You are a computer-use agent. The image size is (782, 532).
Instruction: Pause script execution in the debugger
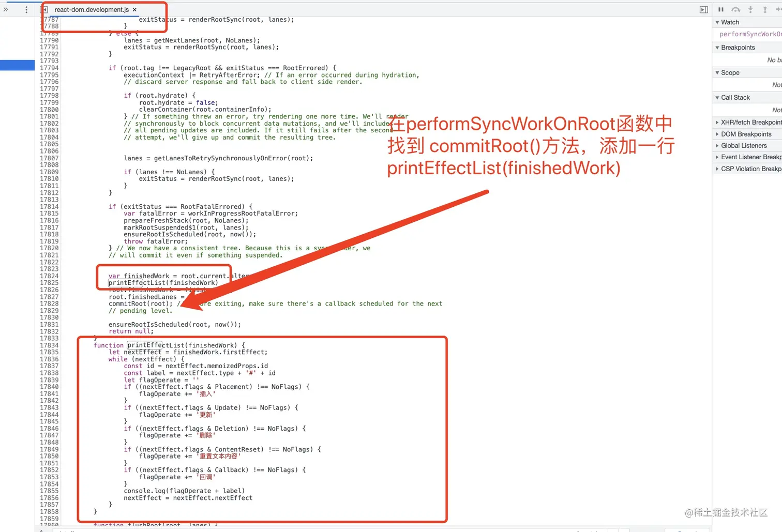[721, 9]
